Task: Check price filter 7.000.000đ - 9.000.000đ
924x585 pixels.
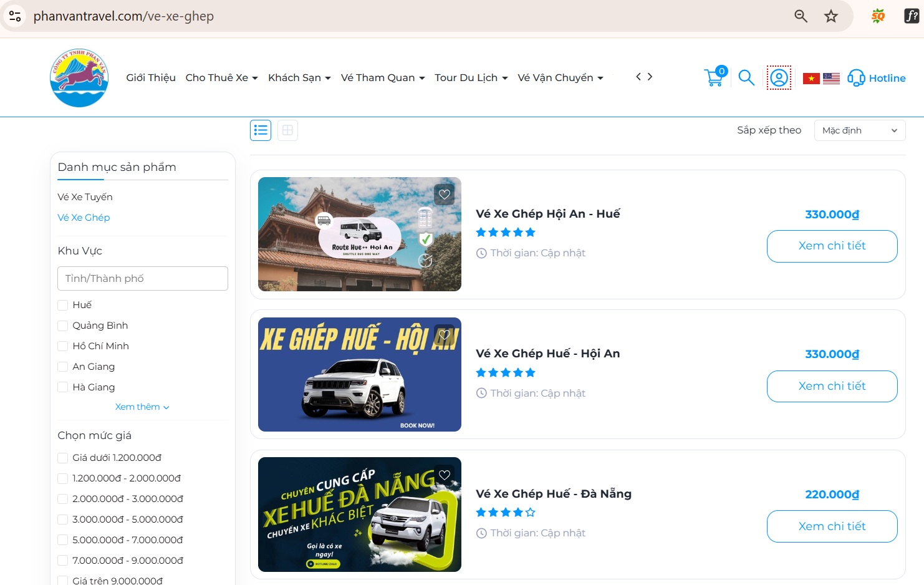Action: [62, 561]
